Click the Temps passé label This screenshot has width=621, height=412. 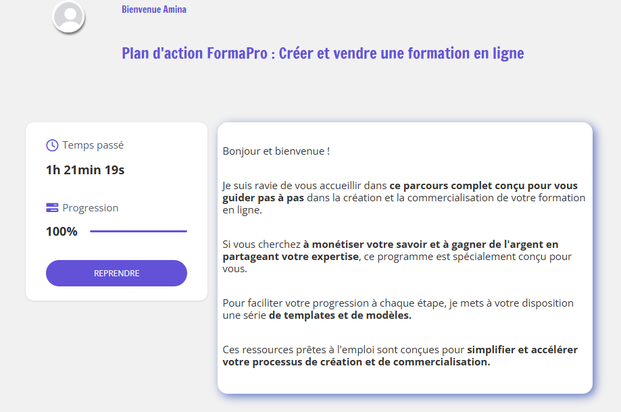(x=93, y=145)
